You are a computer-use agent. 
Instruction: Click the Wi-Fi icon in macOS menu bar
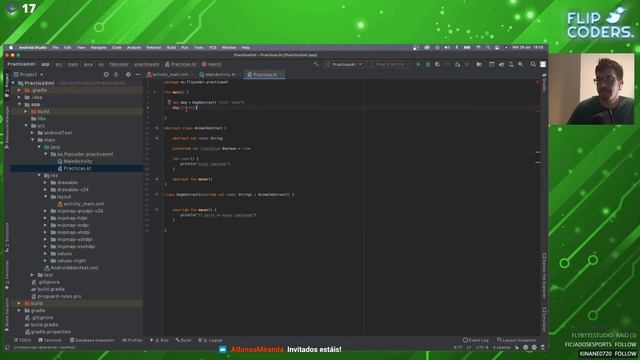pyautogui.click(x=478, y=48)
